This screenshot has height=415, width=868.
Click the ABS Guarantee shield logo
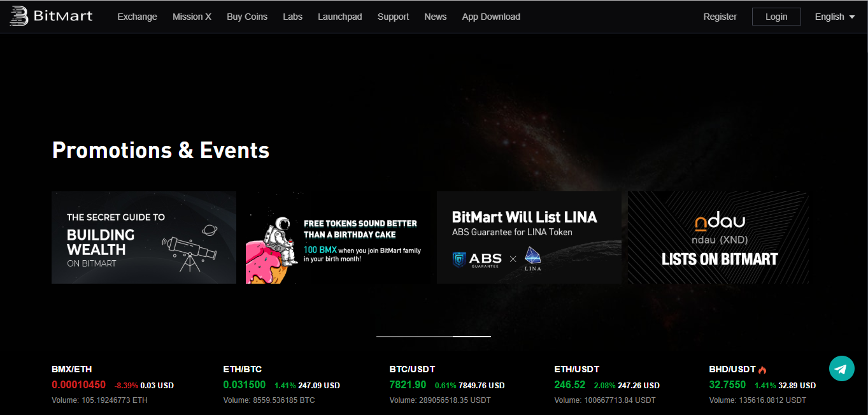(459, 259)
